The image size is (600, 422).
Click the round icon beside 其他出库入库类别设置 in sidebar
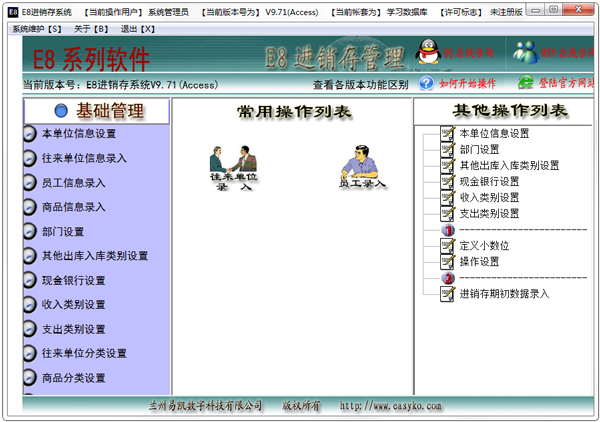(30, 256)
